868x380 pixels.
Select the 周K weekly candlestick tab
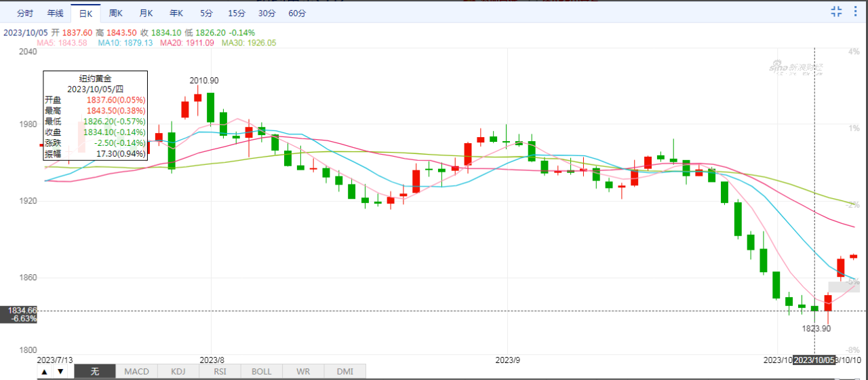coord(116,13)
